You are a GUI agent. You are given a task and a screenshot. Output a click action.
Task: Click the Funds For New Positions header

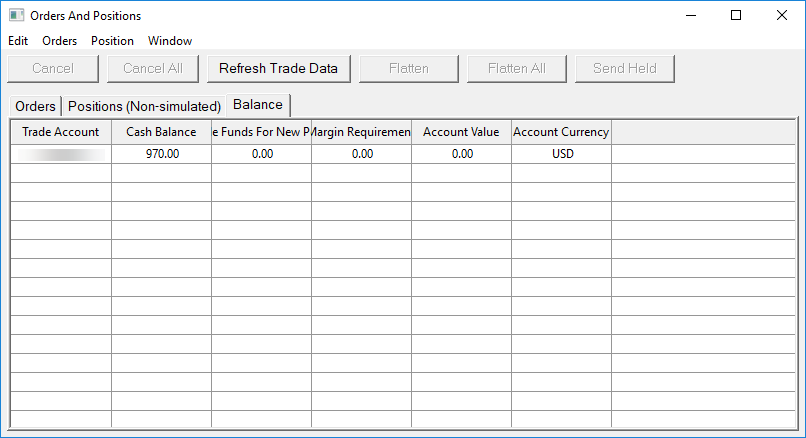[261, 132]
